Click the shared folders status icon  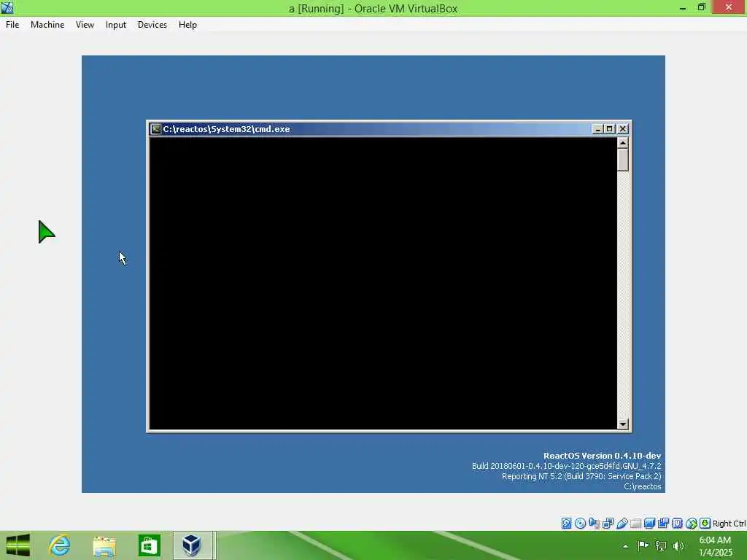(x=635, y=524)
